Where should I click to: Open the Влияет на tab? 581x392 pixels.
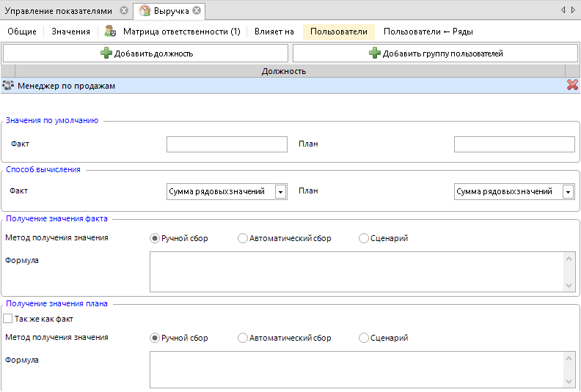point(274,32)
